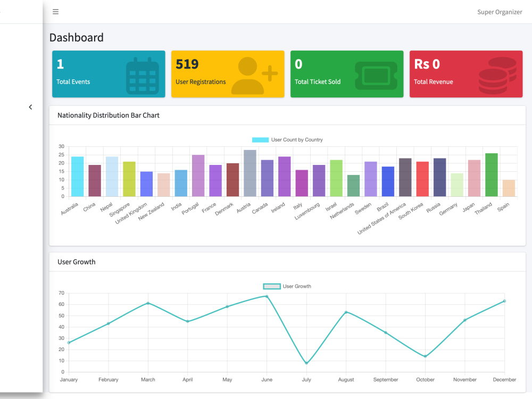Click the March data point on line
The width and height of the screenshot is (532, 399).
tap(148, 303)
